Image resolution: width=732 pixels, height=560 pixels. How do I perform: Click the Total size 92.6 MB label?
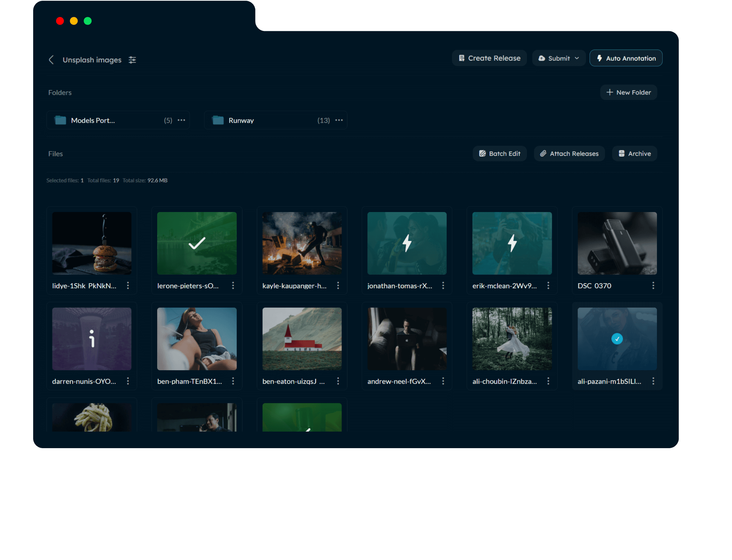[x=145, y=180]
